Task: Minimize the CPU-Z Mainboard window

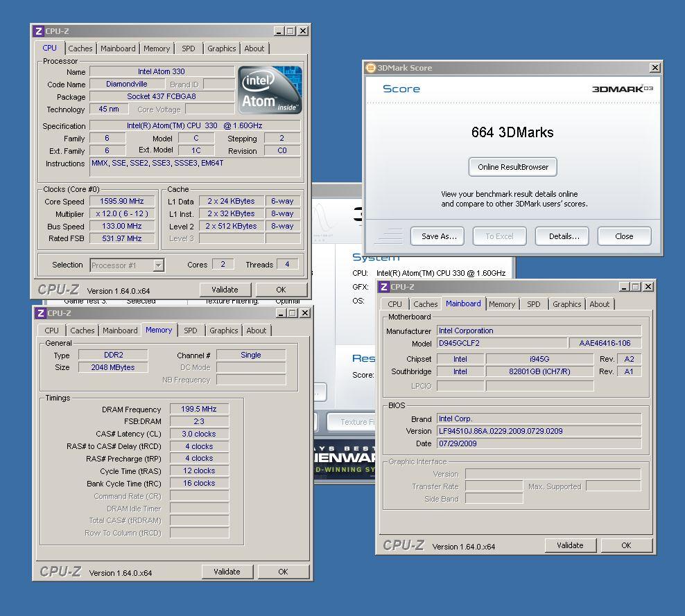Action: [624, 286]
